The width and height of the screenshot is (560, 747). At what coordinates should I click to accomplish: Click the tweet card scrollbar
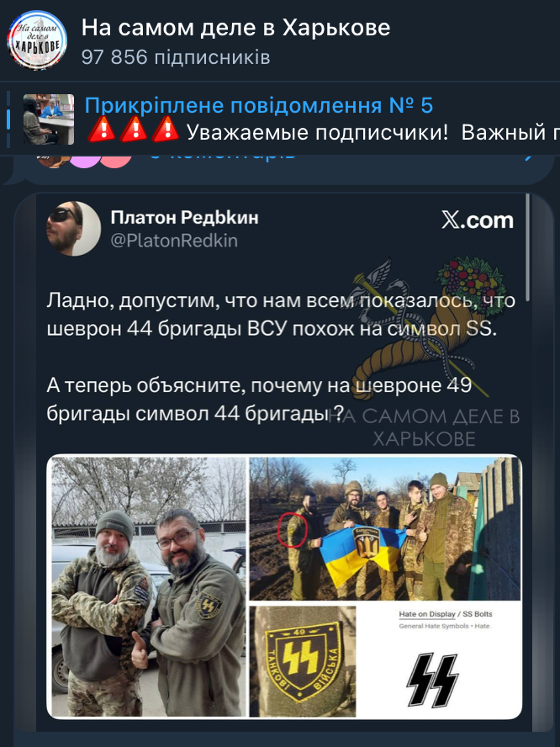coord(527,247)
